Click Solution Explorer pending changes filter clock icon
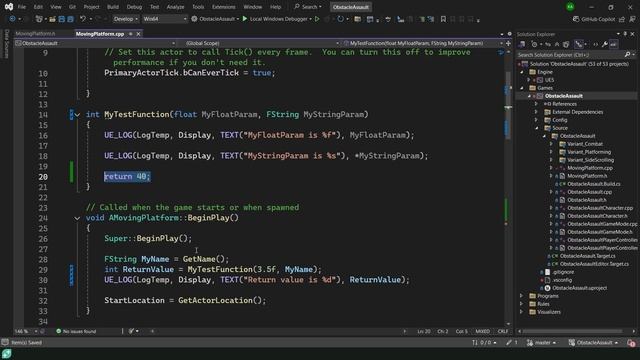This screenshot has height=360, width=640. pyautogui.click(x=534, y=44)
